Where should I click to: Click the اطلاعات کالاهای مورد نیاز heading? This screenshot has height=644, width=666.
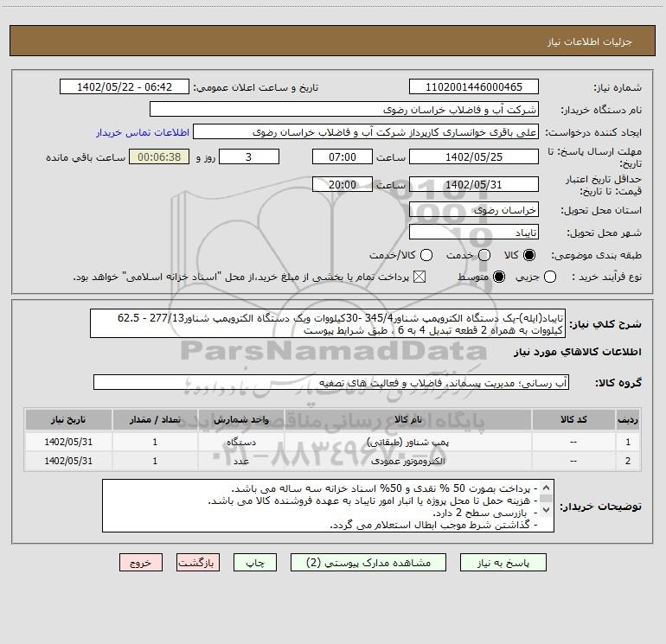578,352
